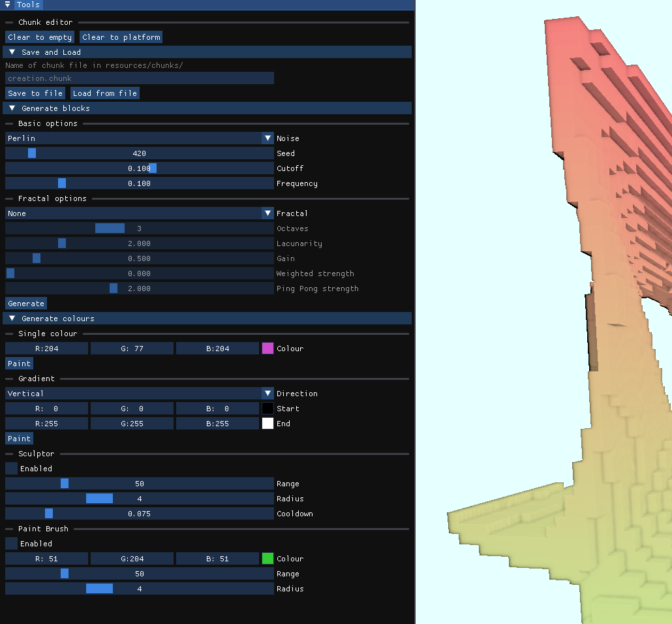Open the Fractal type dropdown showing None
Image resolution: width=672 pixels, height=624 pixels.
pyautogui.click(x=139, y=213)
